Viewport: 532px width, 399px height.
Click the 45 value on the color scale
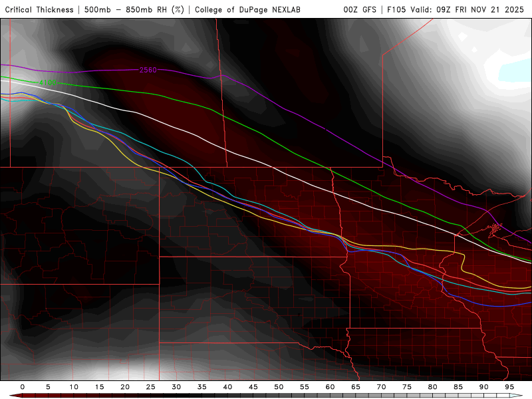coord(253,387)
